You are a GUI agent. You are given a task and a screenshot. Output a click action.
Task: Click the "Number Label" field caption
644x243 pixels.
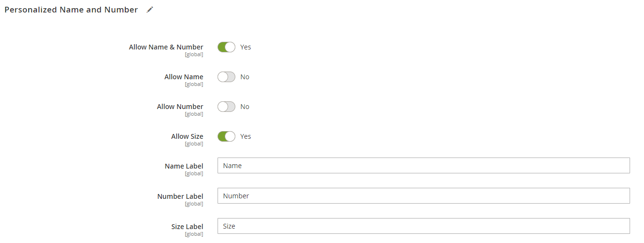click(180, 196)
